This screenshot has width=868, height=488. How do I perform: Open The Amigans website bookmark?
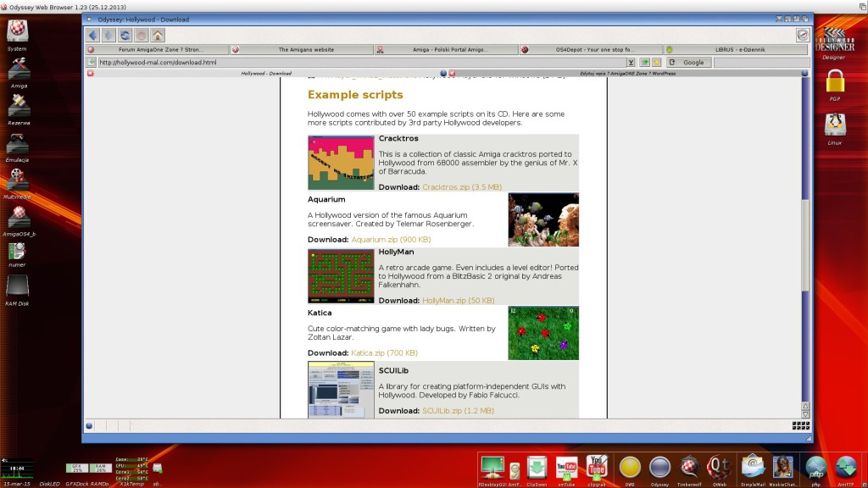302,49
